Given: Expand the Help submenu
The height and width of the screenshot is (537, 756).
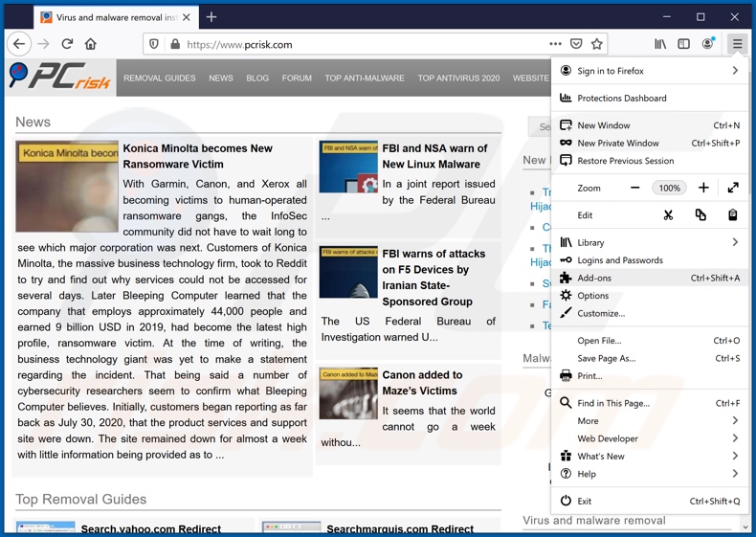Looking at the screenshot, I should tap(650, 474).
